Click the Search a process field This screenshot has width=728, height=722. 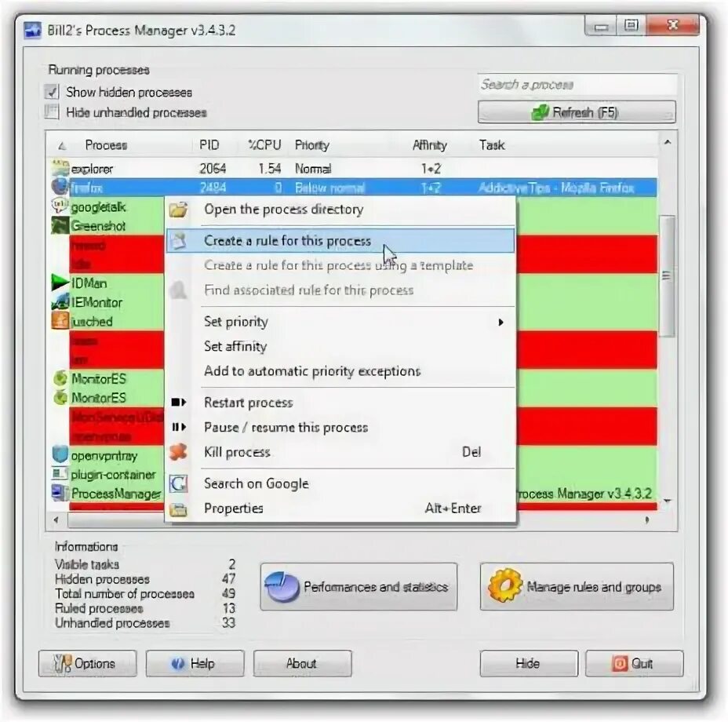[577, 85]
